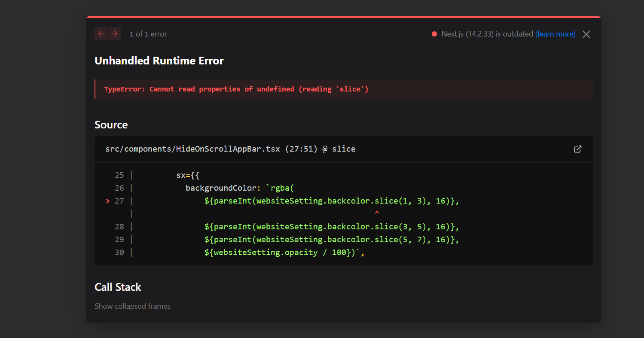
Task: Open the 'learn more' link
Action: 555,34
